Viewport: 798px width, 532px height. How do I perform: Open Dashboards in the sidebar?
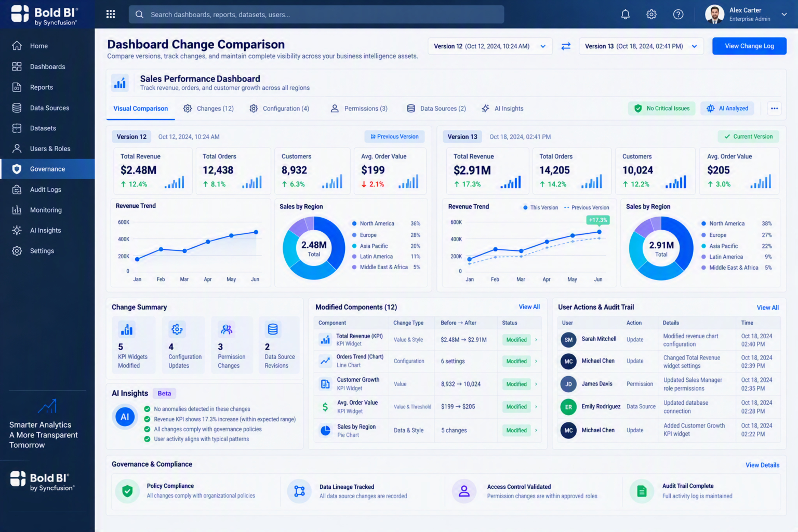pos(48,66)
